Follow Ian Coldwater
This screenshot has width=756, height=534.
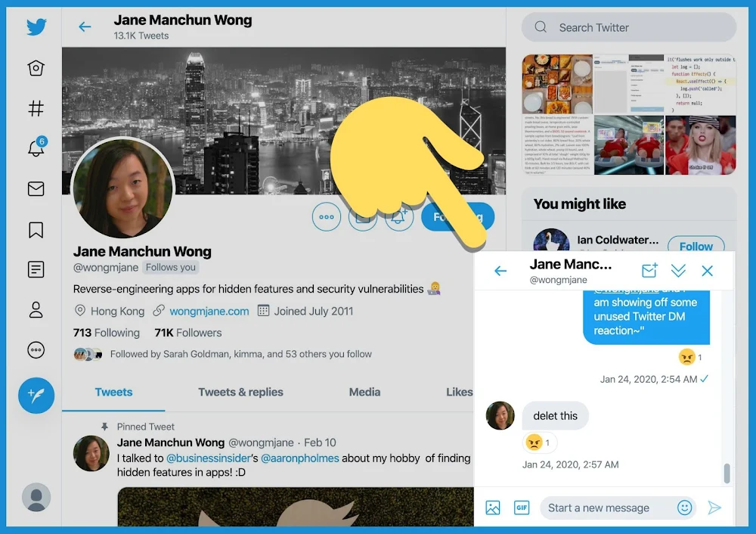696,245
